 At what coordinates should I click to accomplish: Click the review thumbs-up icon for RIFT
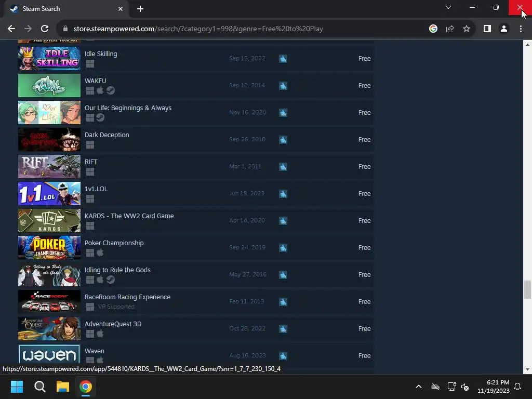283,167
